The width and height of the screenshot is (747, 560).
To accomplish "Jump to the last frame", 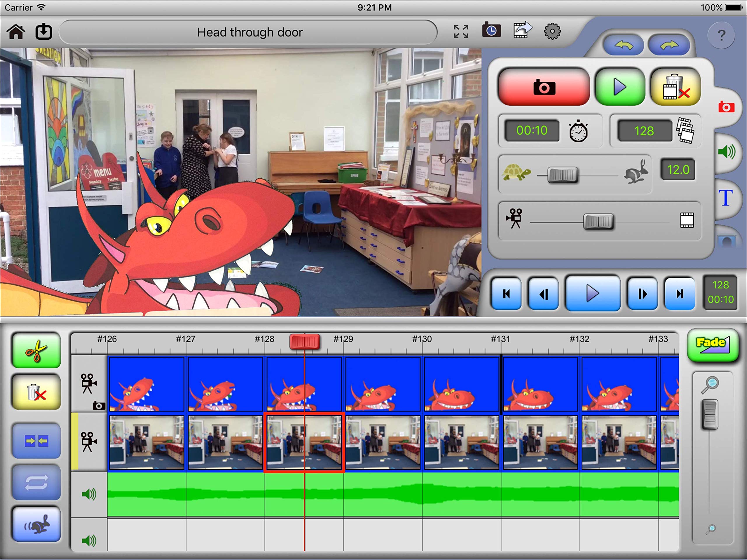I will point(680,294).
